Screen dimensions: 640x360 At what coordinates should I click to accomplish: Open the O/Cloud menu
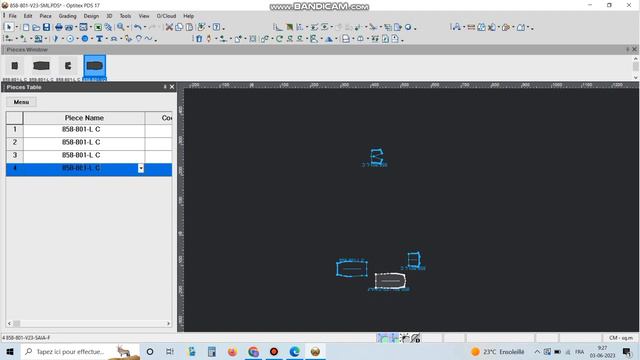click(x=166, y=16)
